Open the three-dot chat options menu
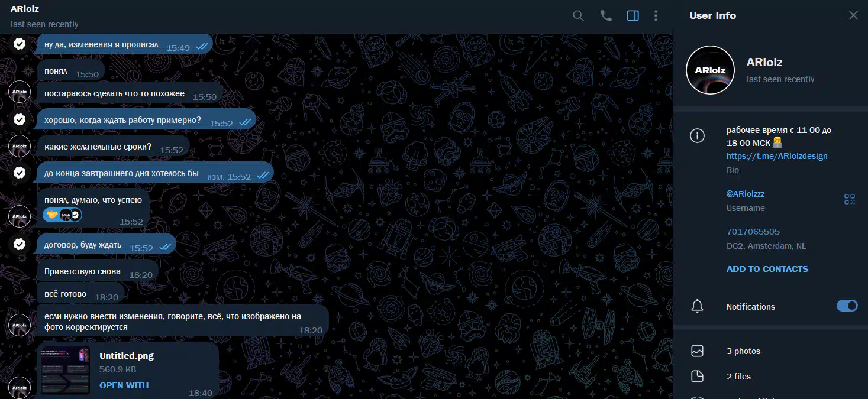The height and width of the screenshot is (399, 868). pyautogui.click(x=656, y=16)
